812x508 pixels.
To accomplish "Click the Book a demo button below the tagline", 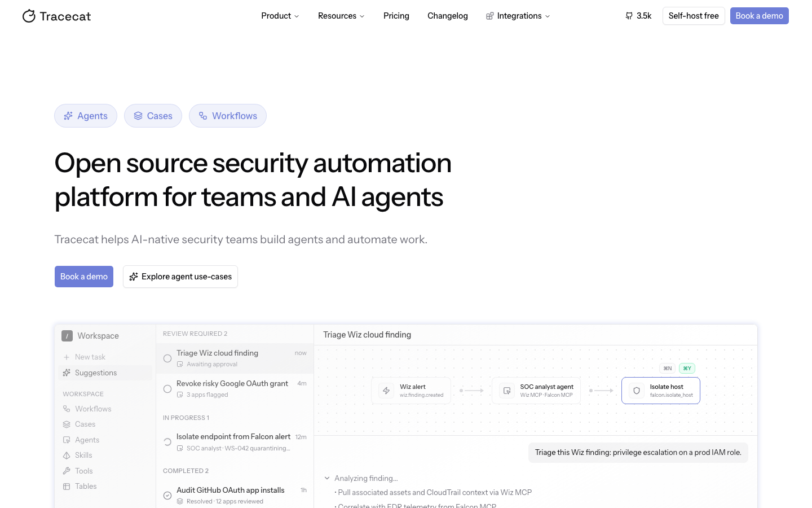I will tap(84, 277).
